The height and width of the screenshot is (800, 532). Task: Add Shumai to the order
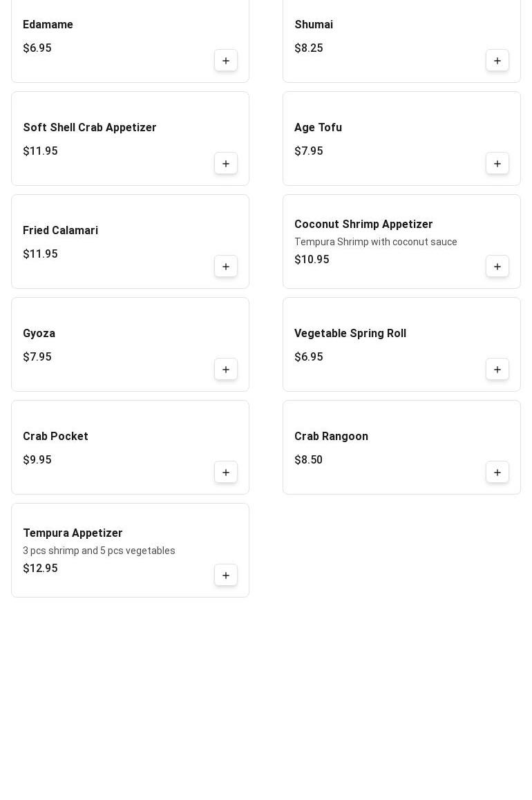497,61
